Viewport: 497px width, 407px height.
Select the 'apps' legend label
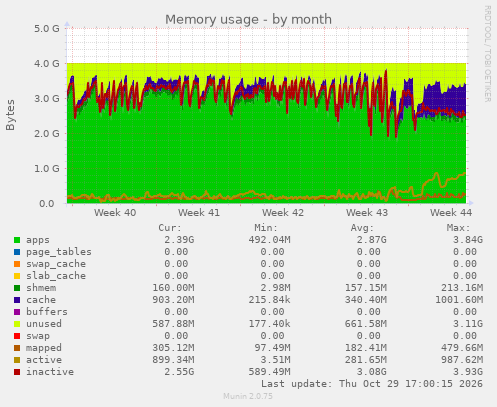click(x=38, y=240)
